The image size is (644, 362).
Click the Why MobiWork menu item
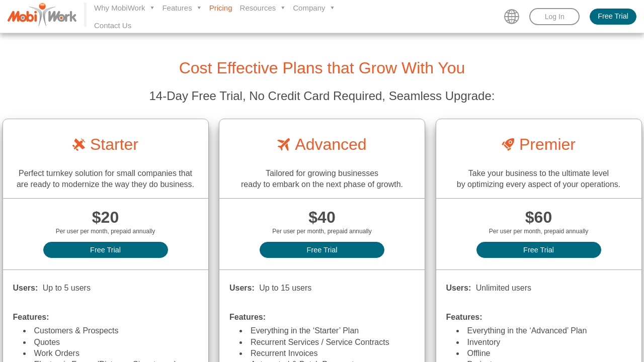119,8
